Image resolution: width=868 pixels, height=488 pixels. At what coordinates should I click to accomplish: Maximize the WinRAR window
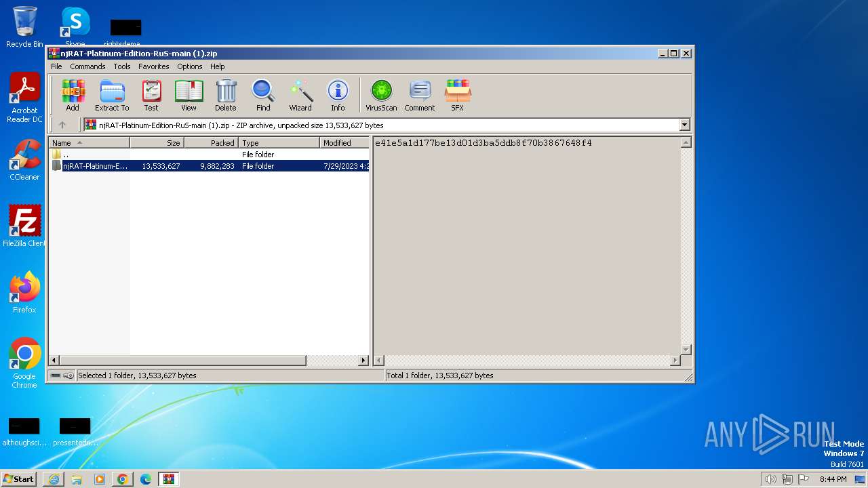[x=673, y=54]
